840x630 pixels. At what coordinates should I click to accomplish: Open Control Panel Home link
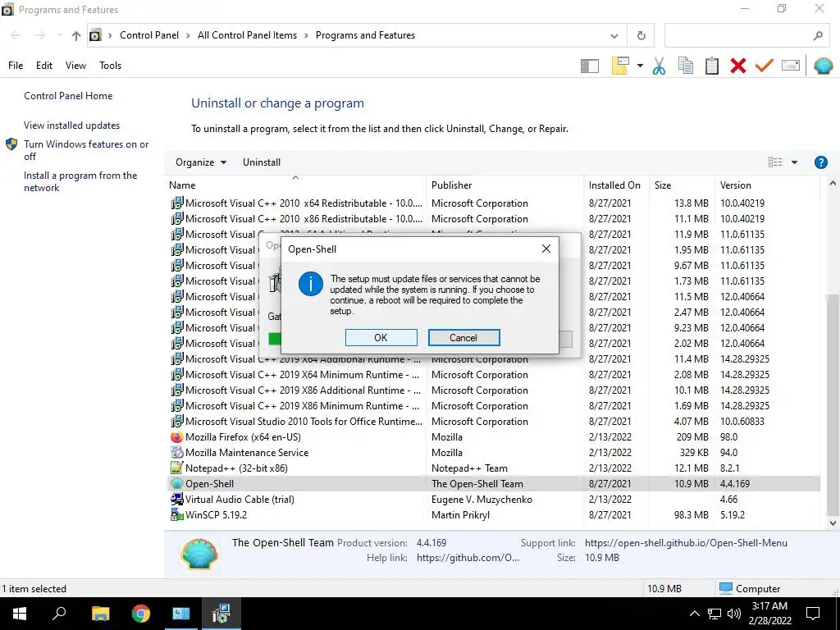68,96
